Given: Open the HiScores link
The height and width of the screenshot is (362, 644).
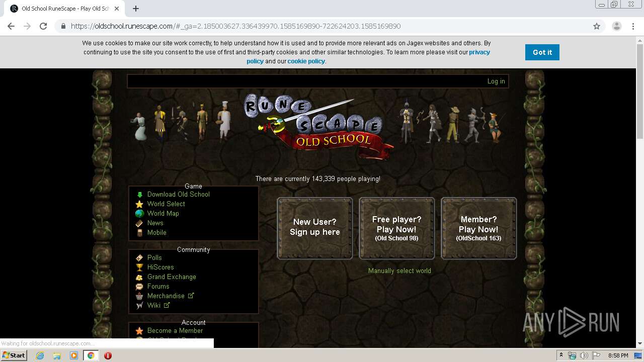Looking at the screenshot, I should (x=160, y=267).
